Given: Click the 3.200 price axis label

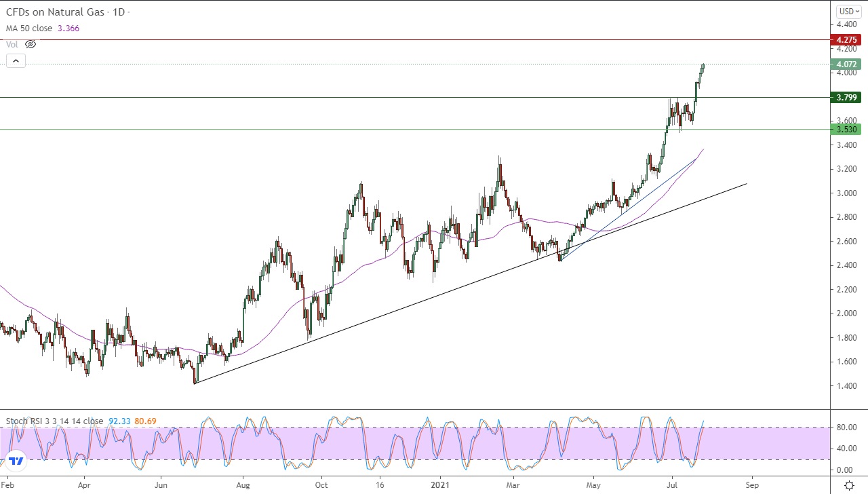Looking at the screenshot, I should [x=846, y=169].
